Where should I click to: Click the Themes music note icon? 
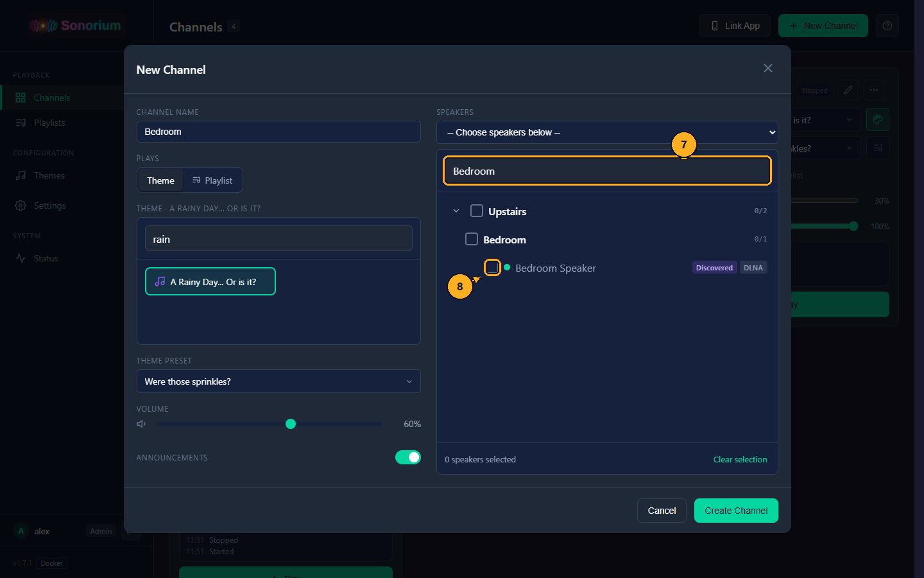[x=21, y=175]
